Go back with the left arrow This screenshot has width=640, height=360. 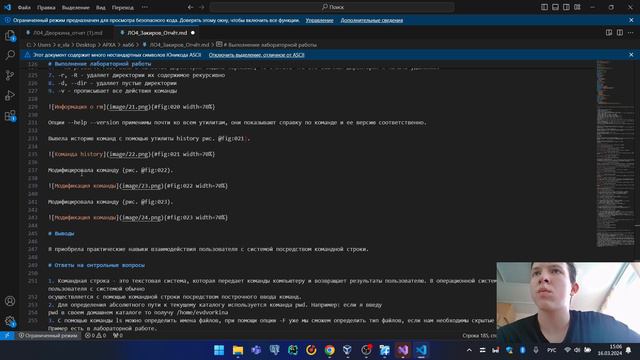point(191,7)
